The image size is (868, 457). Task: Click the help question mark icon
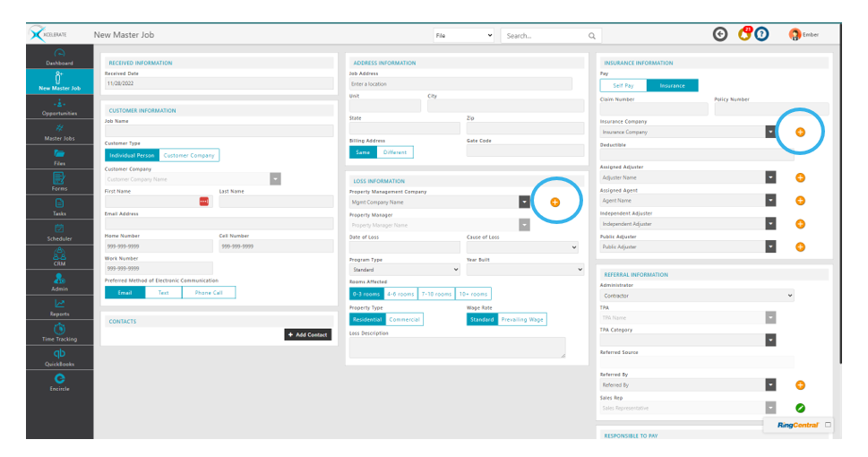[761, 34]
